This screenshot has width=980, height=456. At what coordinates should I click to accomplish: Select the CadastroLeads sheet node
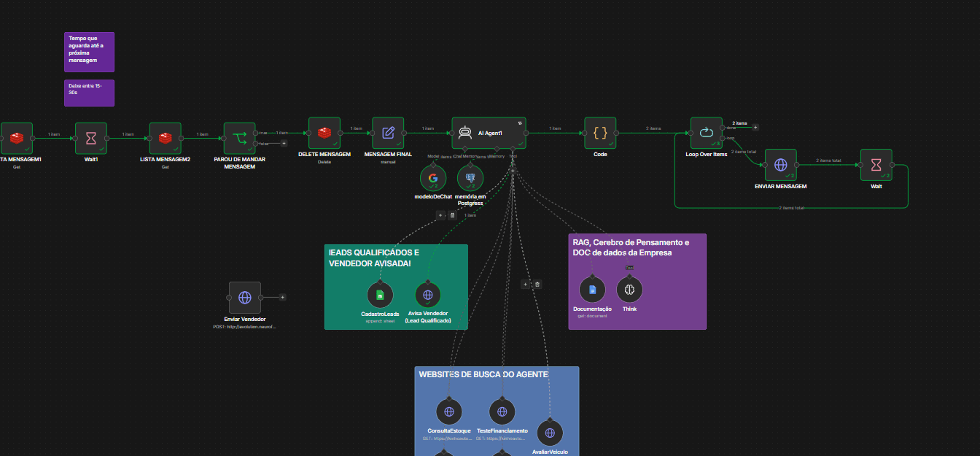380,295
